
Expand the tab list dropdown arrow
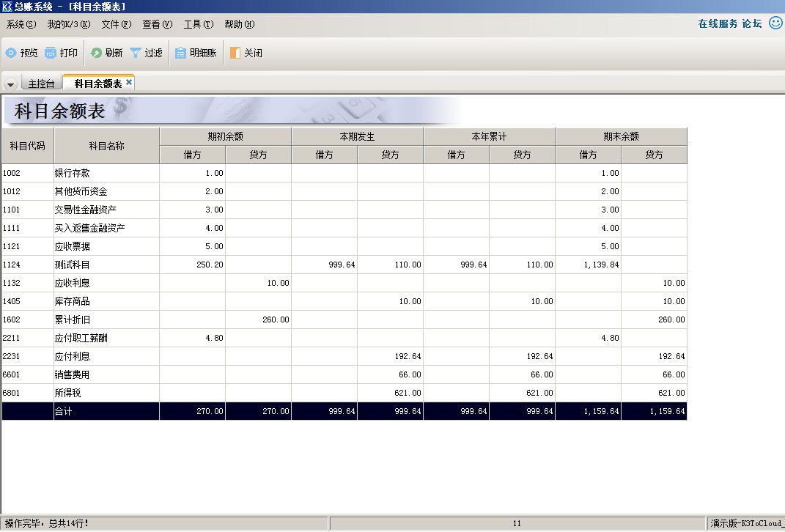click(x=10, y=84)
